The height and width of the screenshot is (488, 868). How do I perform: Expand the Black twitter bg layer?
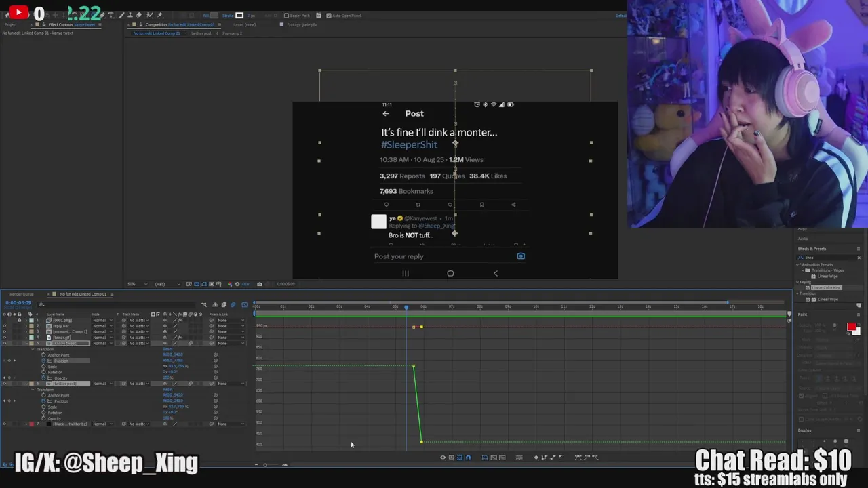point(26,424)
